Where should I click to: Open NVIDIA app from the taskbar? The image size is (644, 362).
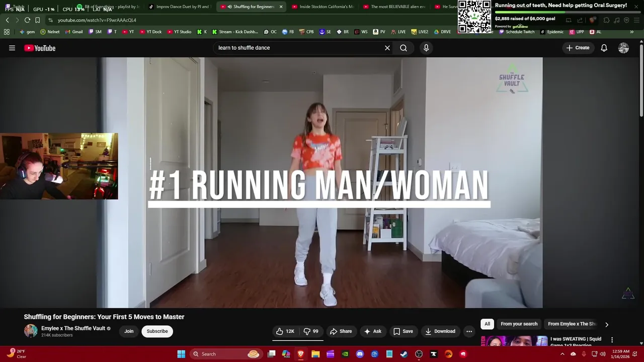point(345,354)
